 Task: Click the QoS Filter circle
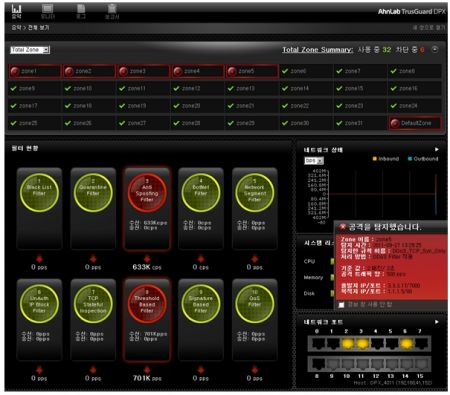click(x=255, y=304)
